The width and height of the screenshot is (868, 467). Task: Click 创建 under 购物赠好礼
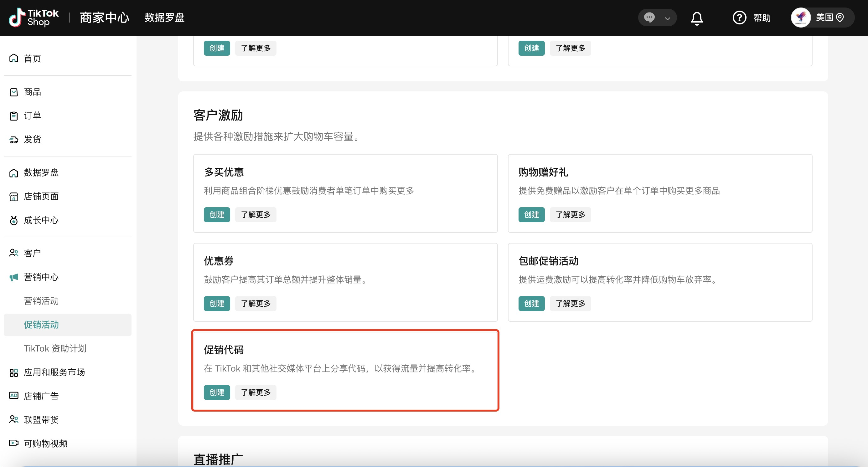click(531, 214)
